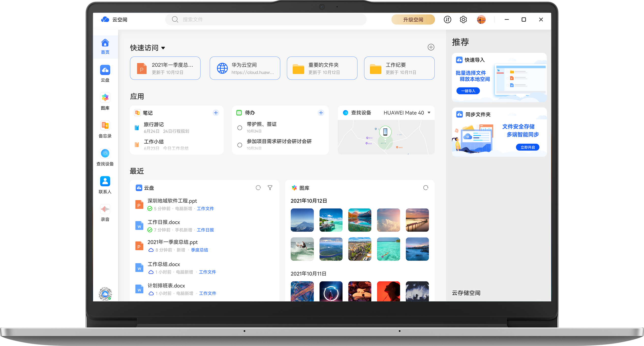The image size is (644, 346).
Task: Open the transfer list icon beside settings
Action: 447,20
